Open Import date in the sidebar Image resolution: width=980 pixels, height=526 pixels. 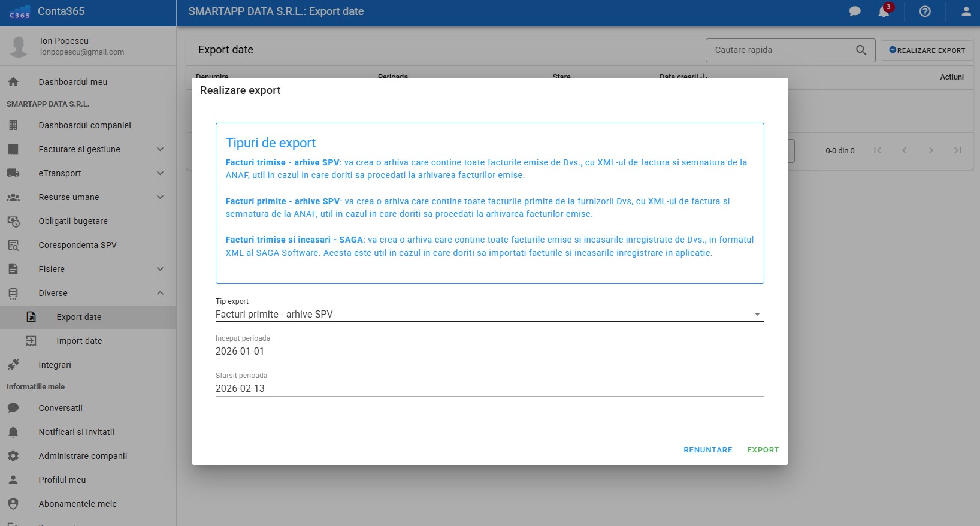pos(79,341)
